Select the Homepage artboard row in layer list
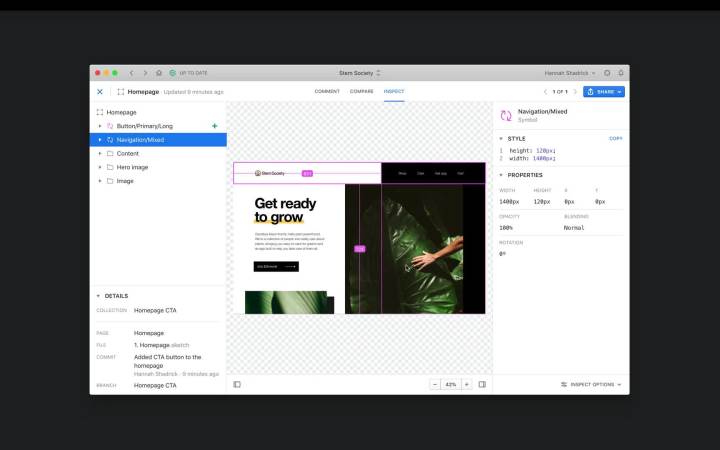The width and height of the screenshot is (720, 450). point(158,112)
